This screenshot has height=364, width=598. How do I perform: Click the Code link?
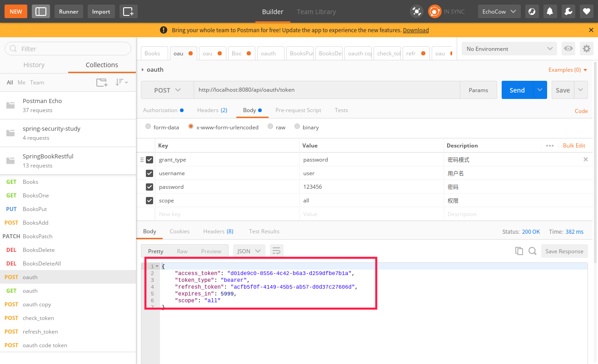(581, 111)
